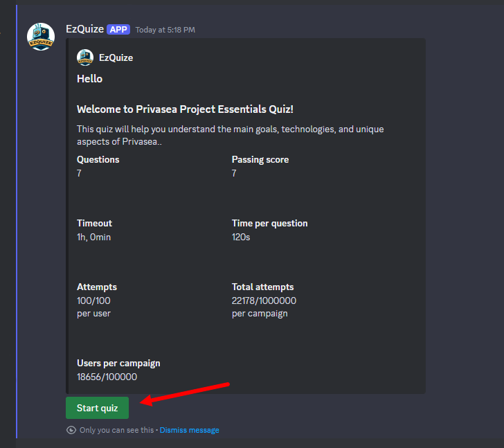This screenshot has height=448, width=504.
Task: Click the quiz description paragraph text
Action: pos(230,135)
